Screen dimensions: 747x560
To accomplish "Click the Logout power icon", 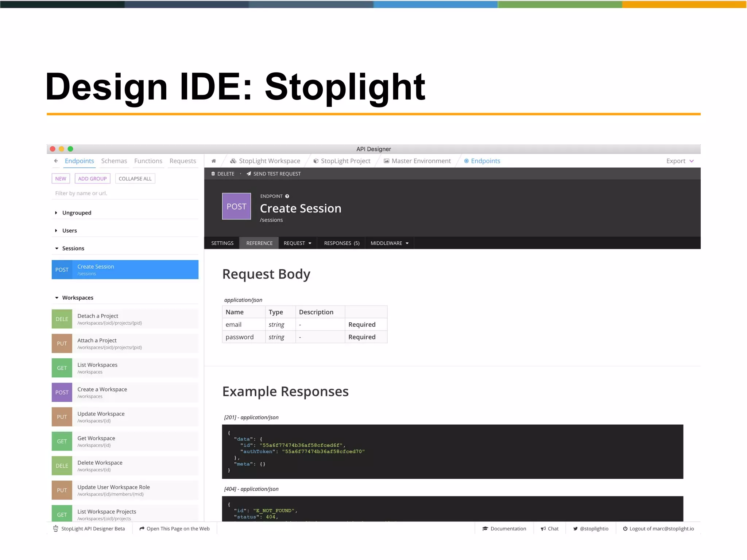I will (625, 529).
